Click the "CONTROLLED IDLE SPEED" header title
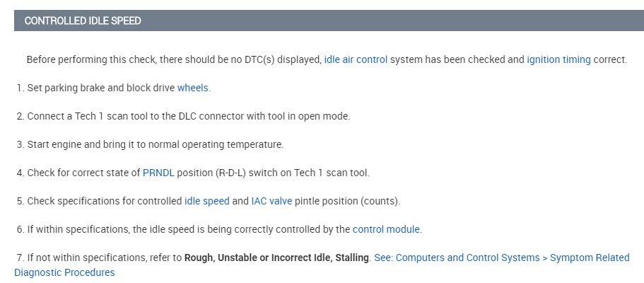 tap(83, 21)
